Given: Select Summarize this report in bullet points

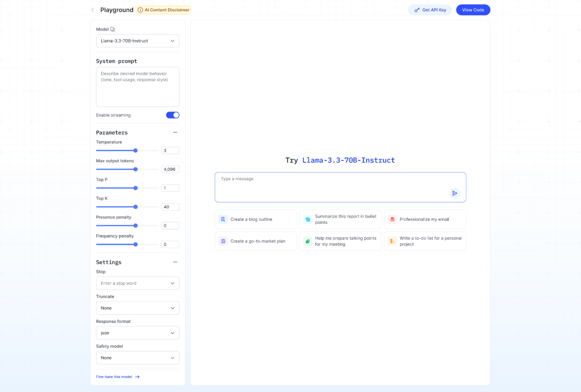Looking at the screenshot, I should click(340, 219).
